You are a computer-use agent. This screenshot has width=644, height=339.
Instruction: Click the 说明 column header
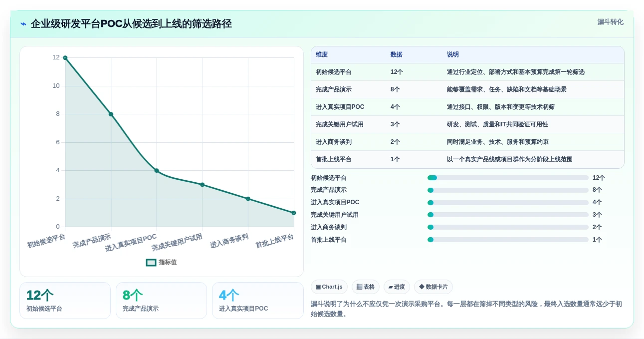pyautogui.click(x=453, y=55)
